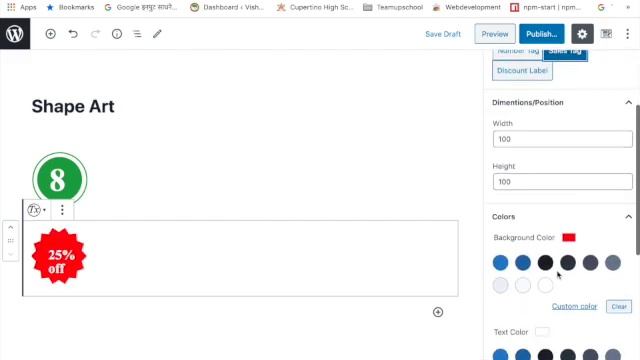Open Dashboard Vish bookmark
Image resolution: width=640 pixels, height=360 pixels.
coord(227,7)
